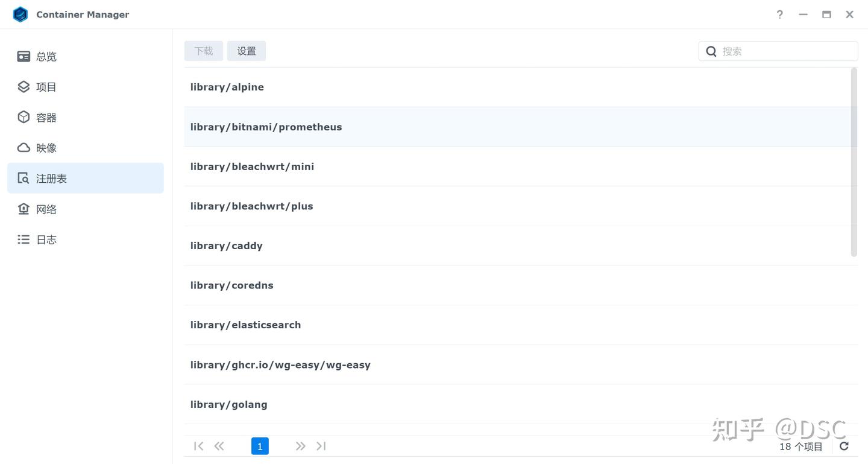View 日志 logs list icon

click(24, 240)
